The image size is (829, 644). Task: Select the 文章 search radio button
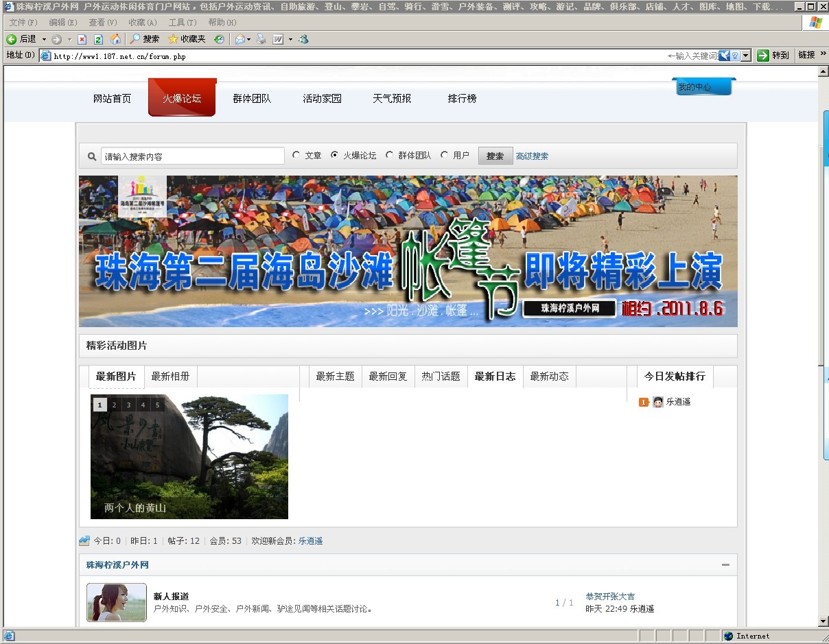tap(296, 156)
